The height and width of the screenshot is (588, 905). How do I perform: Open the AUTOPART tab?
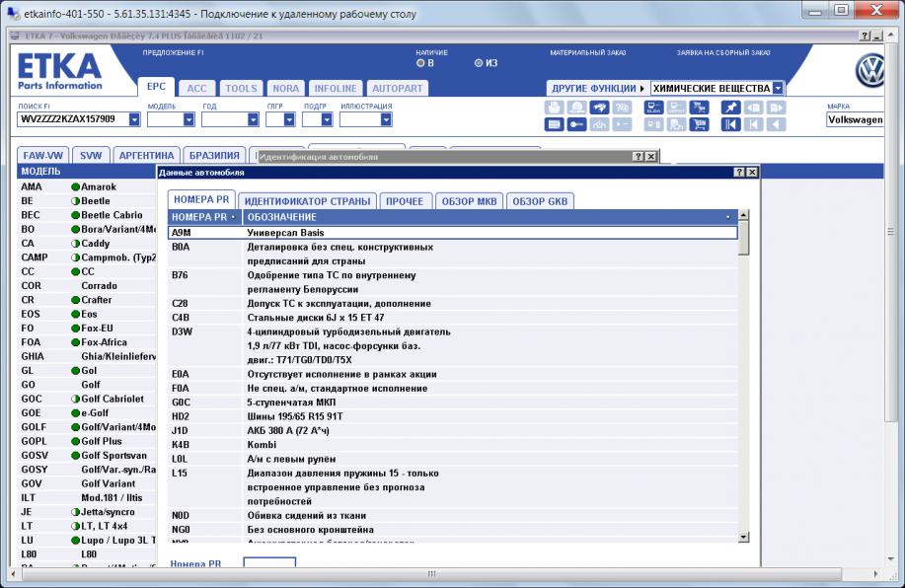398,88
